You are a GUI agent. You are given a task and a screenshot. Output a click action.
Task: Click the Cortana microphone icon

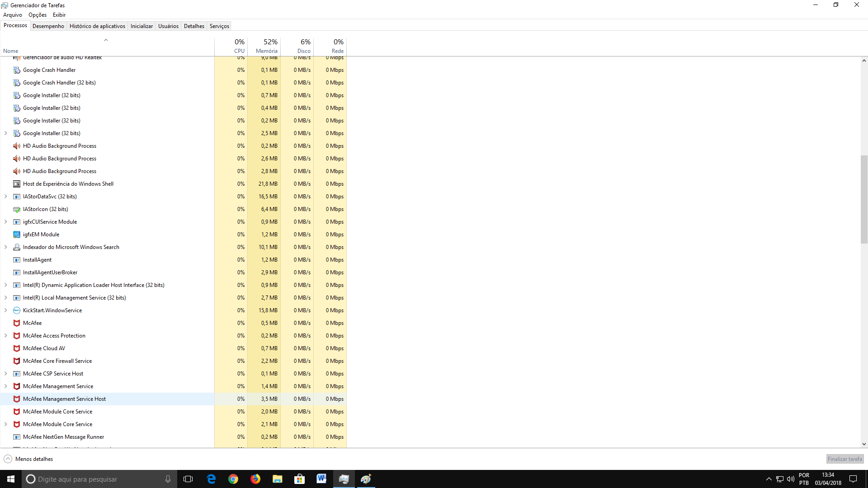coord(168,479)
